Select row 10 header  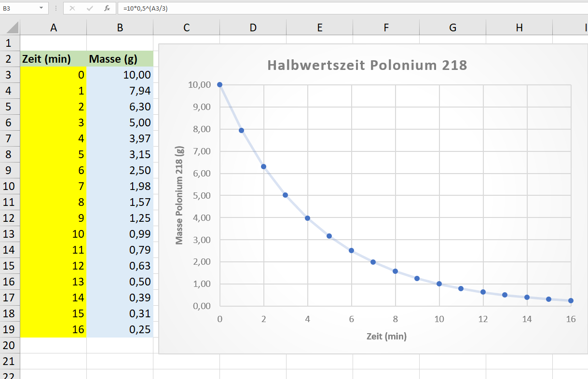tap(10, 186)
